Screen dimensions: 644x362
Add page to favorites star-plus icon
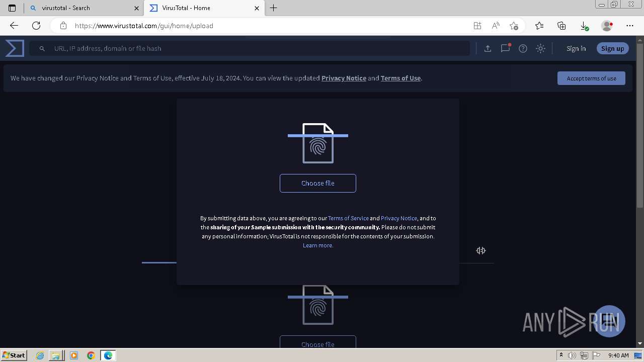(514, 26)
